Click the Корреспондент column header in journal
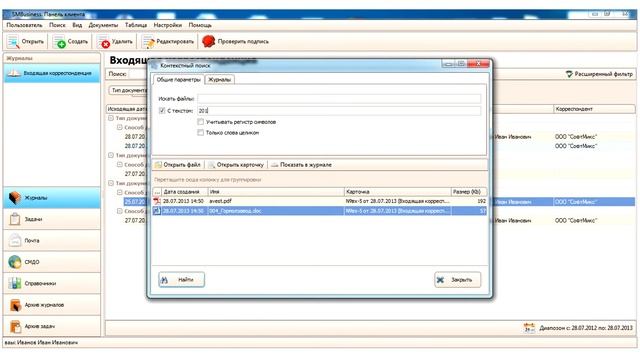640x360 pixels. (594, 109)
